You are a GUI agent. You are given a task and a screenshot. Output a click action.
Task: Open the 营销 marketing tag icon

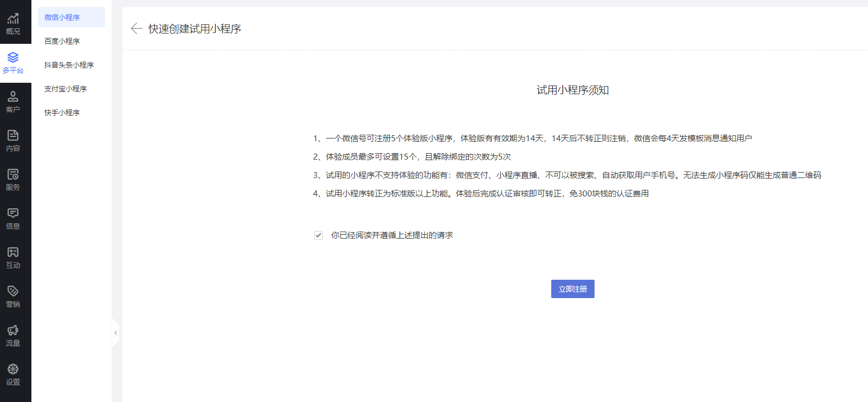pyautogui.click(x=13, y=291)
